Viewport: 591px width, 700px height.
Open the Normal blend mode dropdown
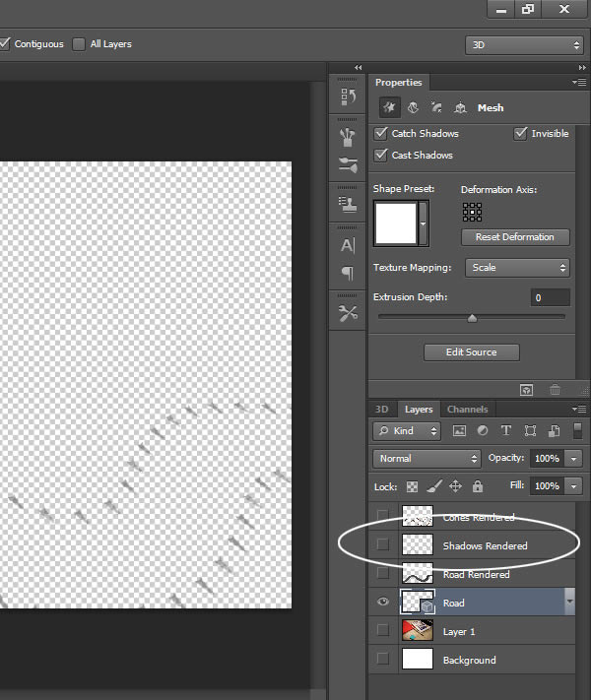(427, 459)
